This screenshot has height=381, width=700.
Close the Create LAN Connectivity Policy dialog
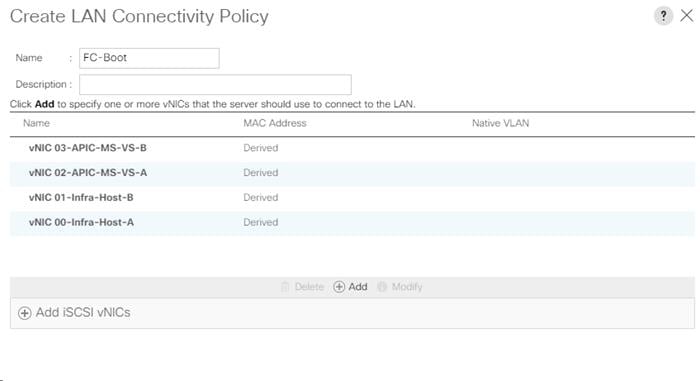point(687,16)
